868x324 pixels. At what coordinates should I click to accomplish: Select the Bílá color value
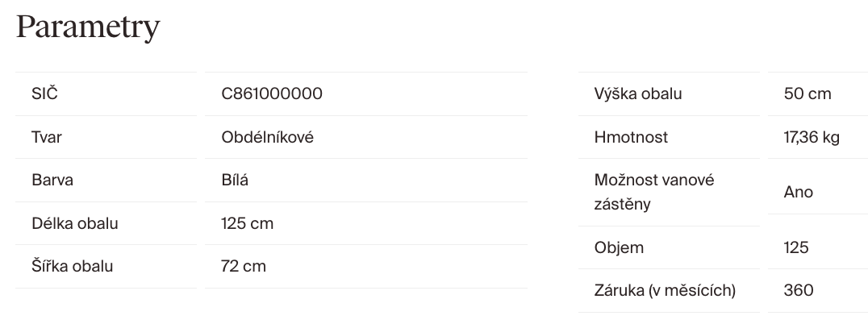click(235, 180)
